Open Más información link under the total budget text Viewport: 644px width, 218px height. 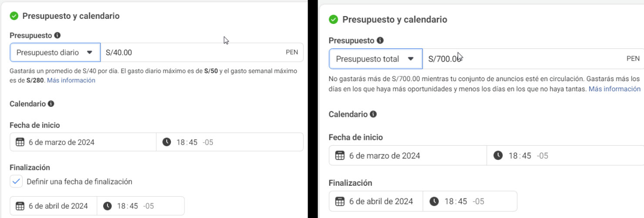(614, 89)
